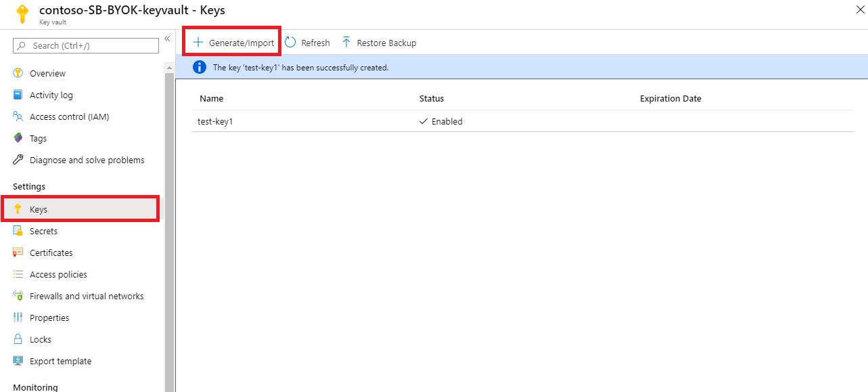This screenshot has width=868, height=392.
Task: Select the test-key1 key entry
Action: (215, 121)
